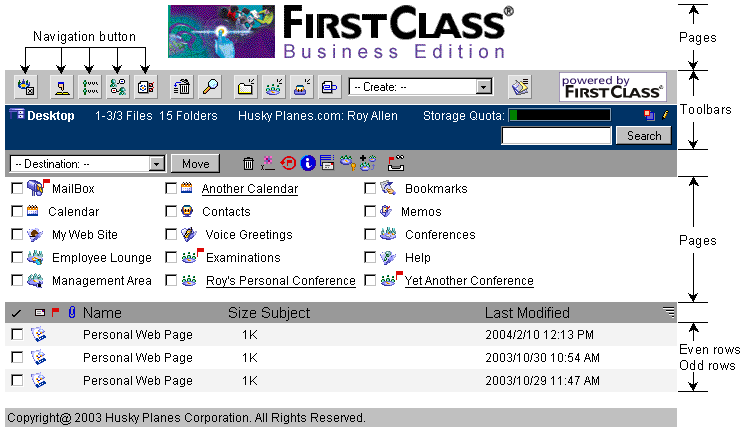Tick the Contacts checkbox
This screenshot has width=744, height=432.
click(x=171, y=211)
